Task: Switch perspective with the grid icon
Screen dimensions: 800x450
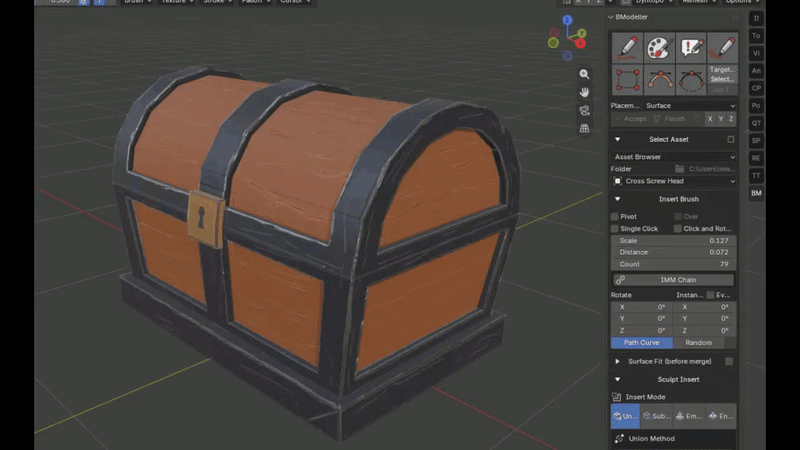Action: (584, 129)
